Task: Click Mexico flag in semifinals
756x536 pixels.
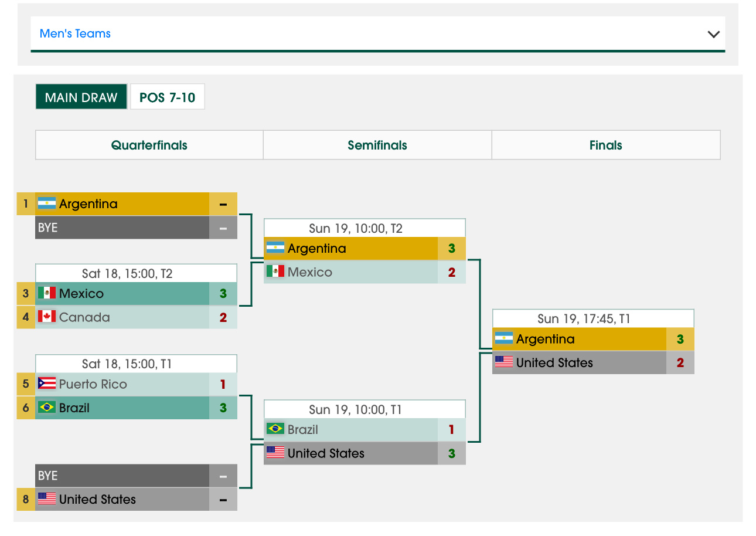Action: (x=275, y=272)
